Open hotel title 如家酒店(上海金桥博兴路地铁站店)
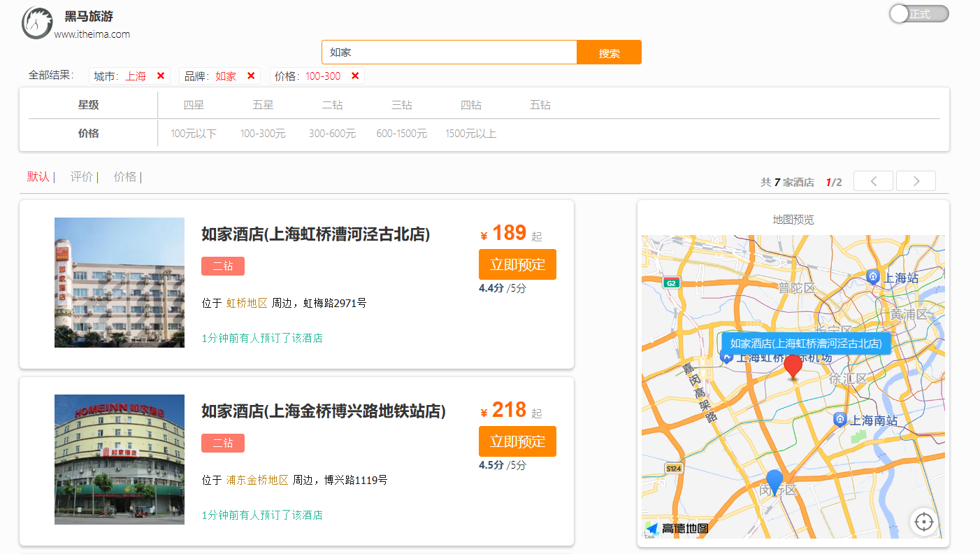 click(x=323, y=411)
